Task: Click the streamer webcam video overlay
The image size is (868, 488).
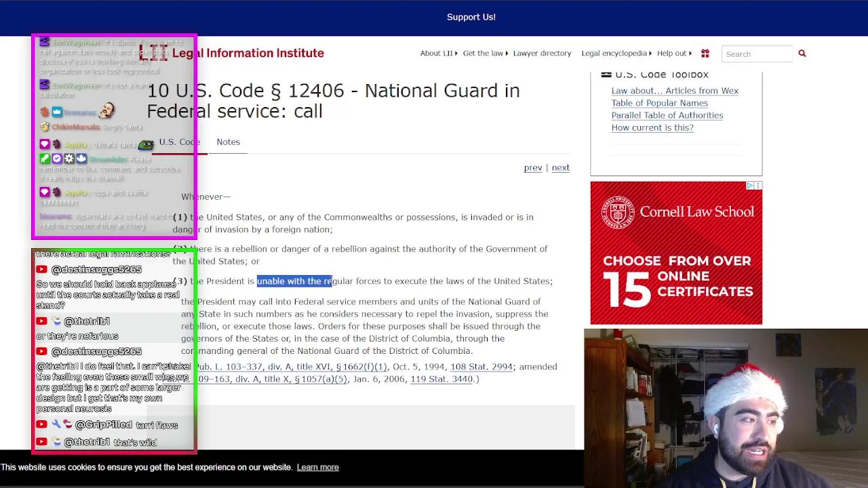Action: pyautogui.click(x=726, y=408)
